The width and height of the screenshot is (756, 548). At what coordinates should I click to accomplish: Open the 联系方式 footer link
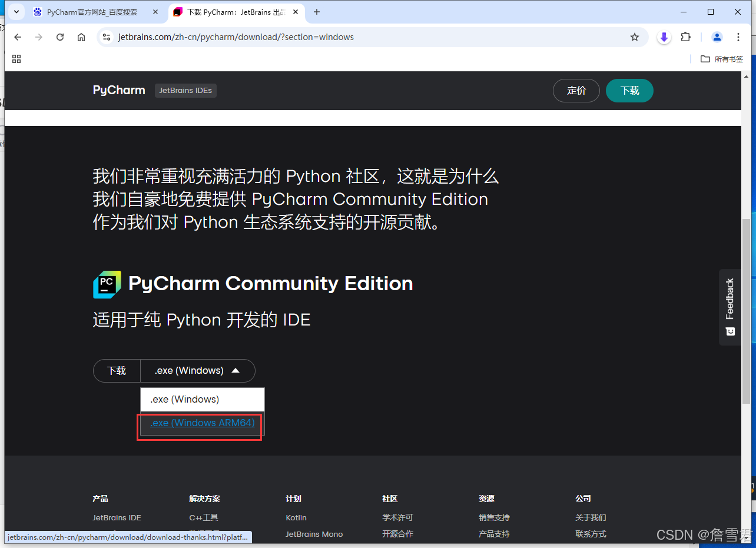coord(591,534)
